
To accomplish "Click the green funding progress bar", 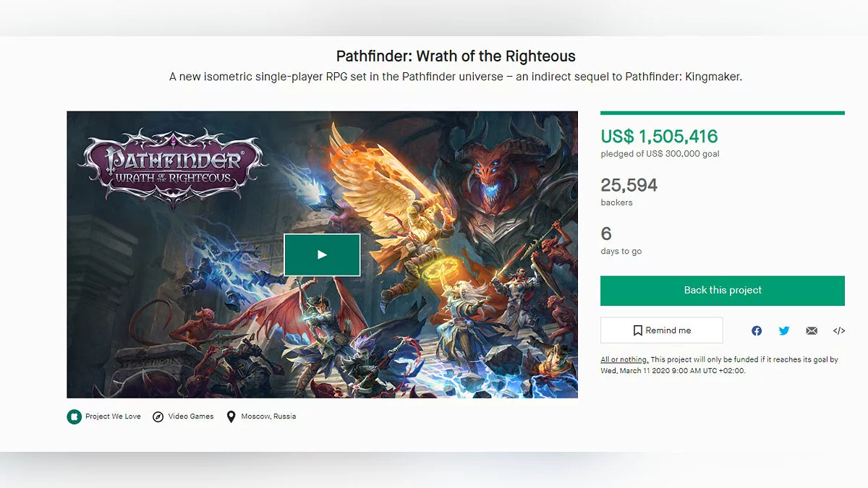I will 722,113.
